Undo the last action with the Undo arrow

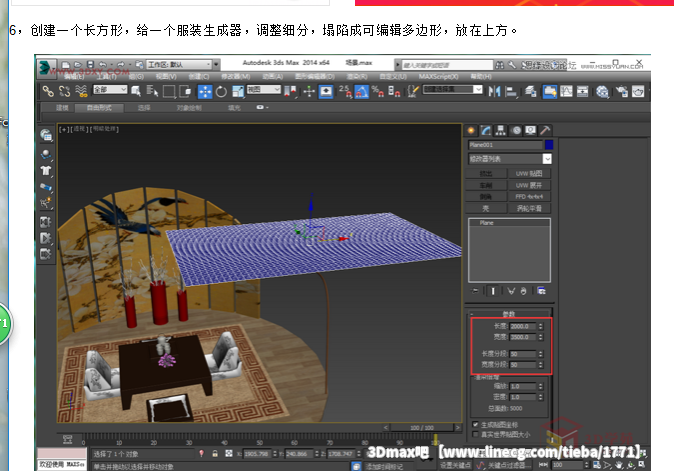point(102,64)
